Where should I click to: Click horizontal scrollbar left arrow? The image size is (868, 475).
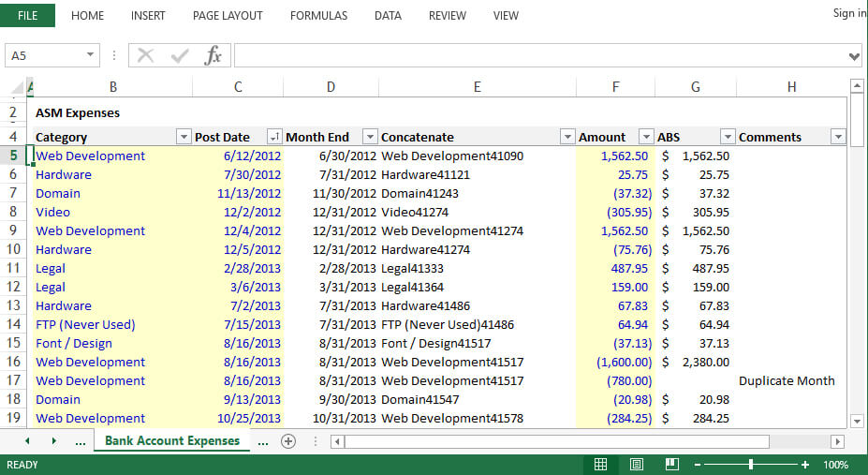click(x=337, y=441)
